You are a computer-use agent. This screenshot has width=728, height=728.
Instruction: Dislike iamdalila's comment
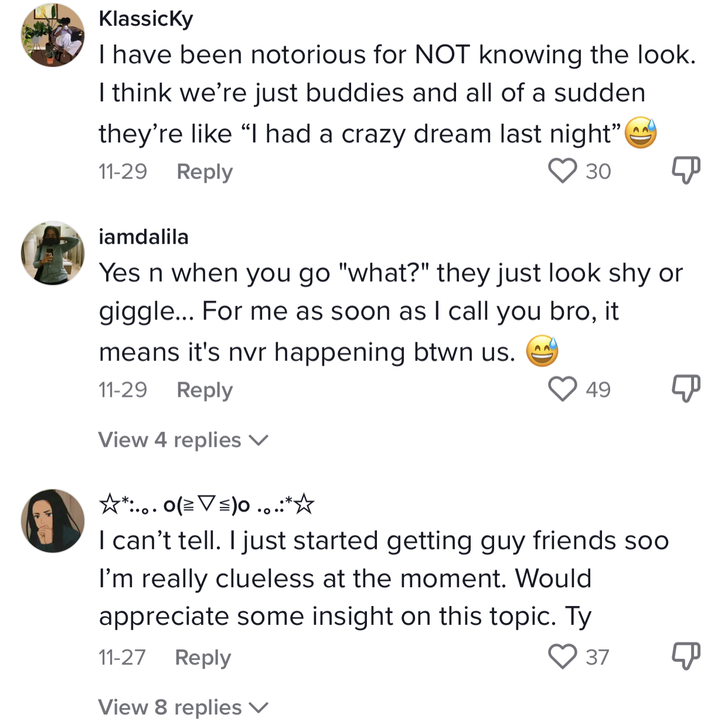685,389
